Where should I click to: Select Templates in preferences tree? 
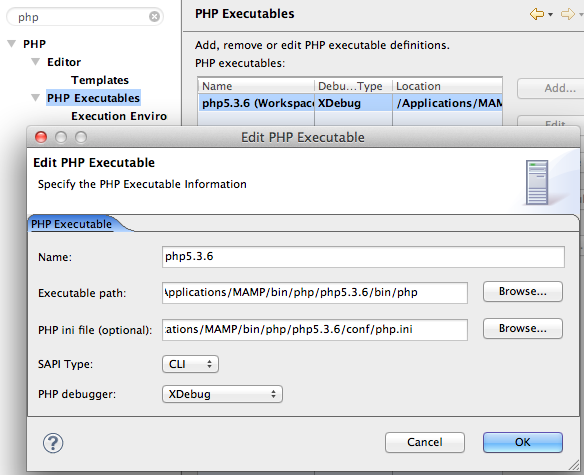tap(100, 80)
